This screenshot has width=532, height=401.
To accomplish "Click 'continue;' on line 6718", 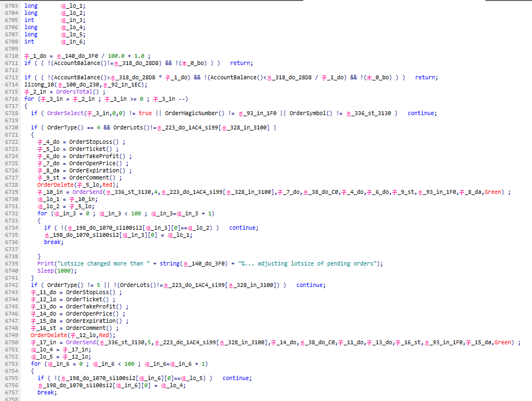I will (422, 113).
